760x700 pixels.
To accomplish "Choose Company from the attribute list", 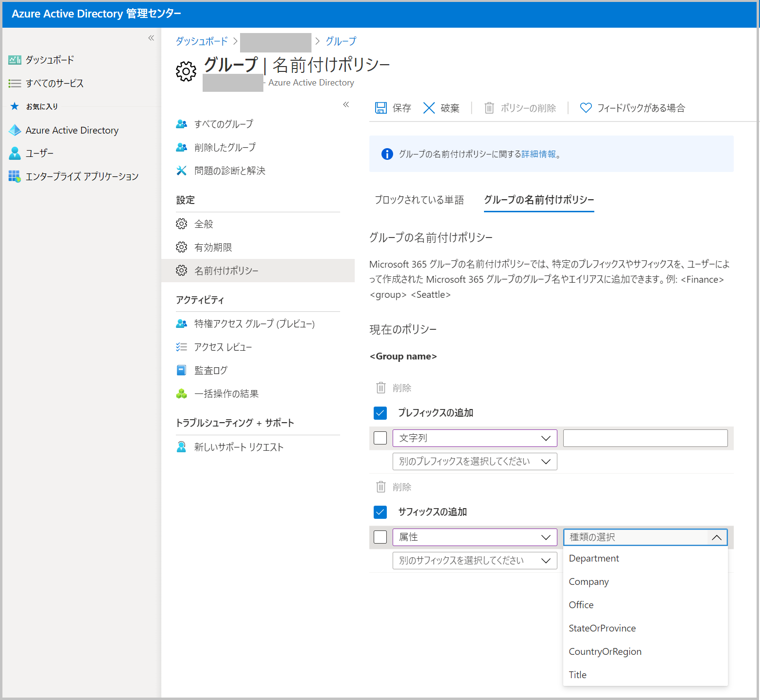I will [x=645, y=582].
